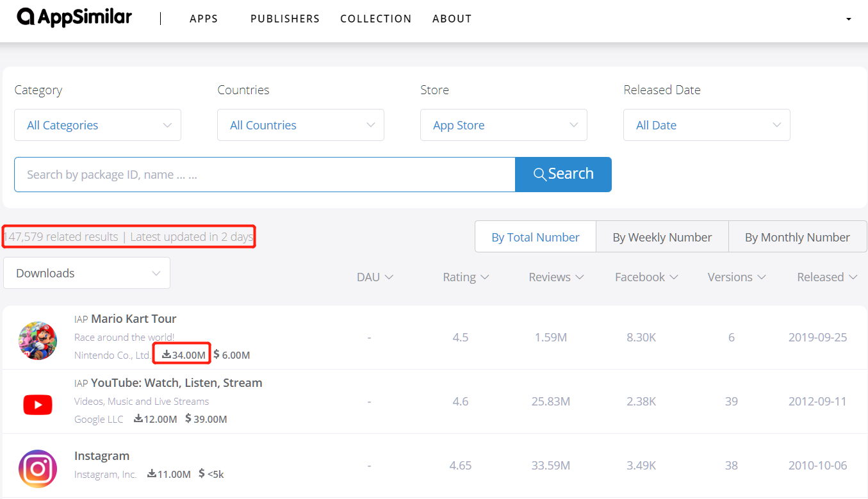The height and width of the screenshot is (499, 868).
Task: Switch to By Monthly Number tab
Action: 798,237
